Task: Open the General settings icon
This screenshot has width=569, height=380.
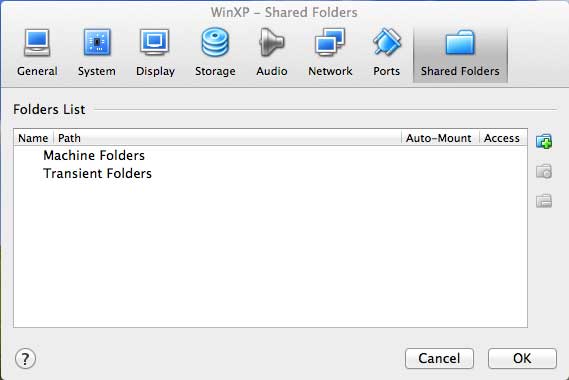Action: click(x=37, y=43)
